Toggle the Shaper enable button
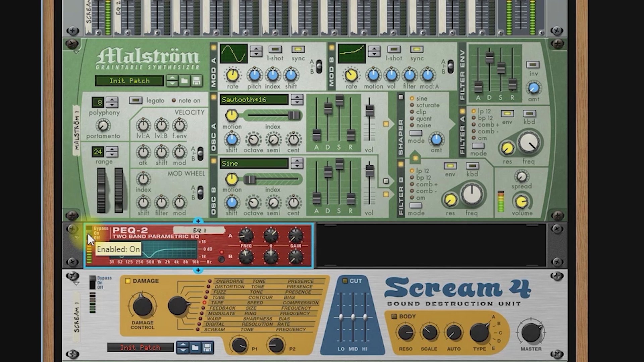 [x=400, y=97]
